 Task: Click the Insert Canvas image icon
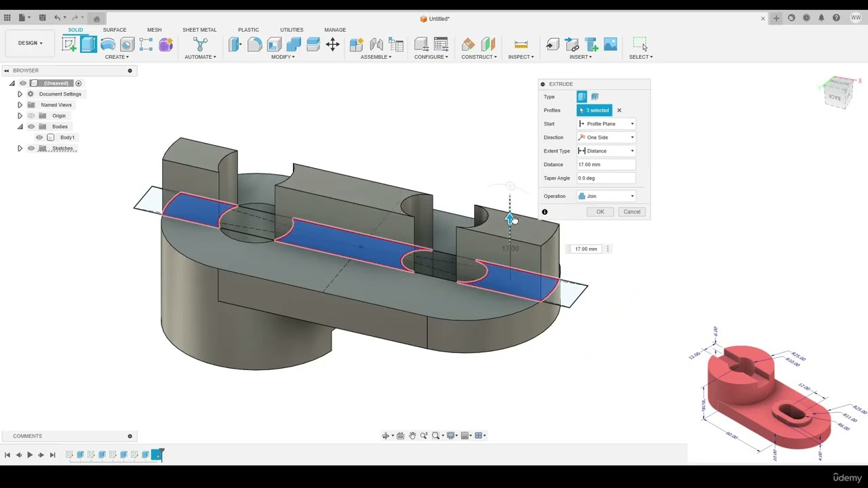(610, 45)
